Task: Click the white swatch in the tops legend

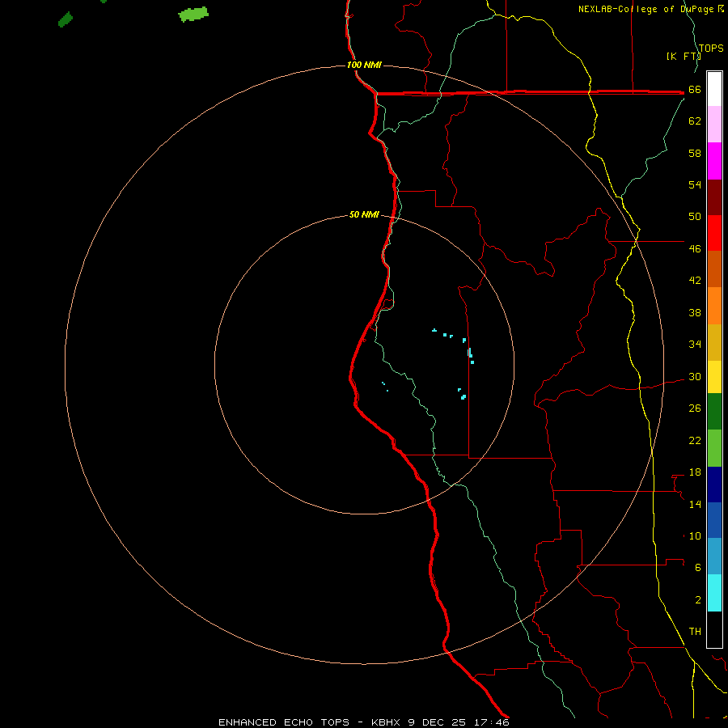Action: tap(714, 89)
